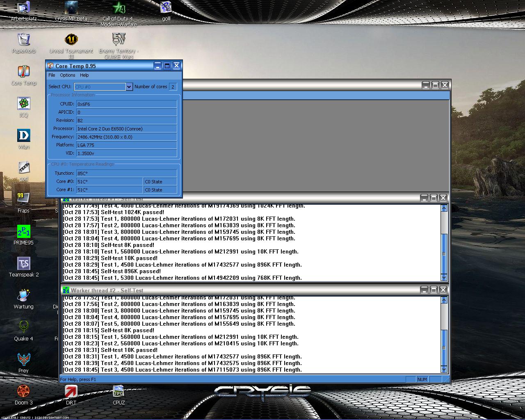The width and height of the screenshot is (525, 420).
Task: Close the Prime95 main window
Action: [x=445, y=85]
